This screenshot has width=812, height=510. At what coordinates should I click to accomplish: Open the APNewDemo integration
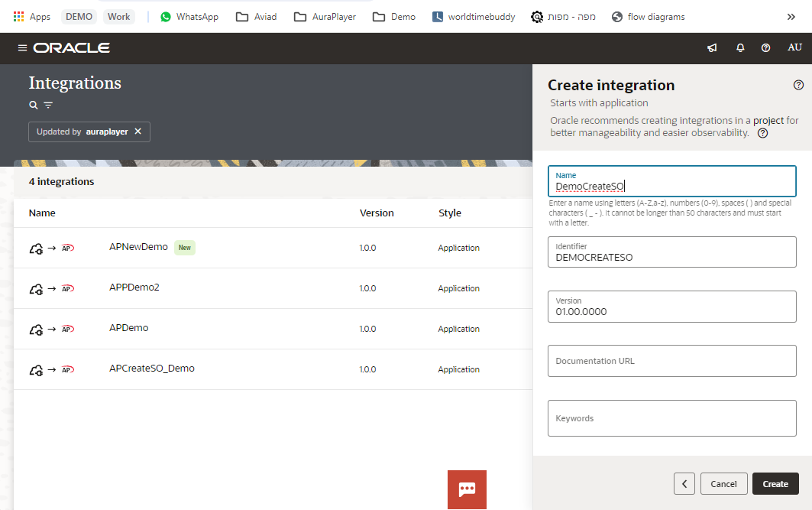tap(138, 247)
